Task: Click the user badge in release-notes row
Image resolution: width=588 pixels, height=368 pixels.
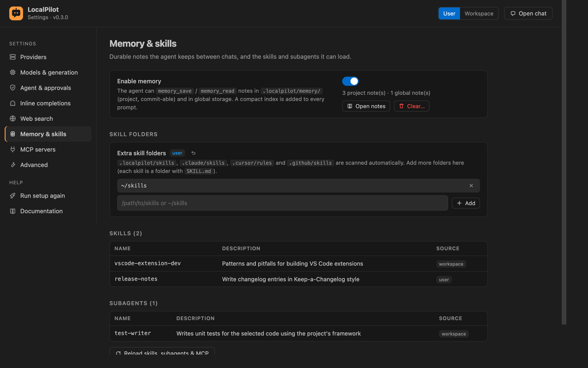Action: (x=444, y=280)
